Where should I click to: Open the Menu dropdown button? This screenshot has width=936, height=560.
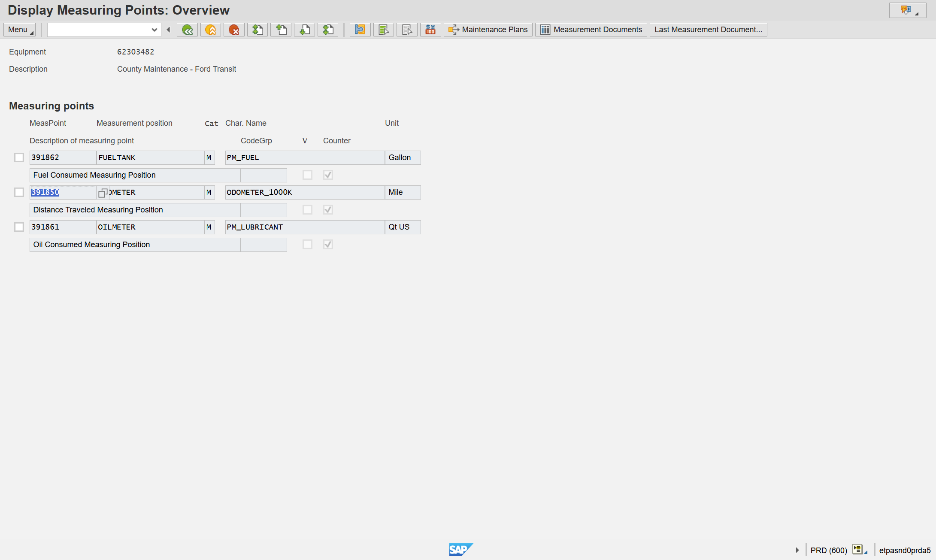click(x=19, y=30)
